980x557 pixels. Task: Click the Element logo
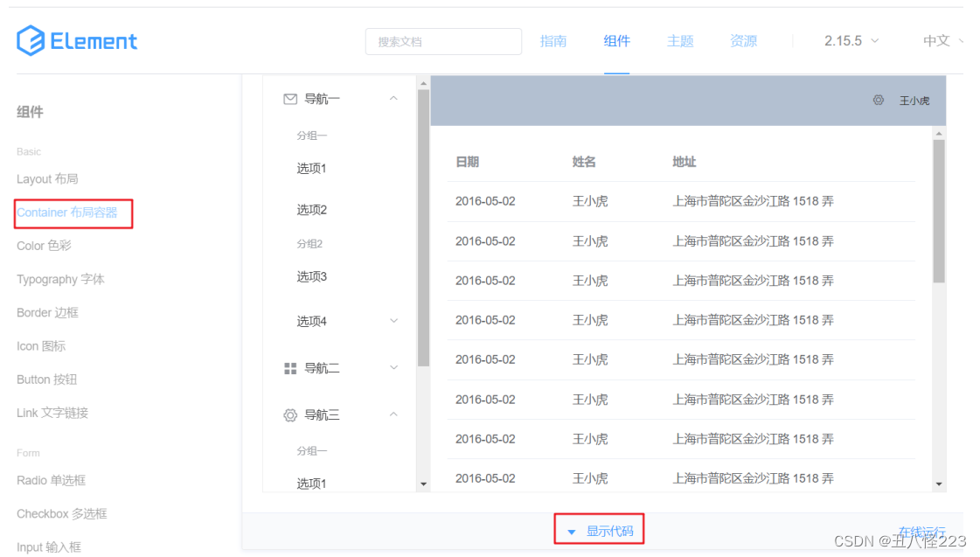click(x=77, y=40)
